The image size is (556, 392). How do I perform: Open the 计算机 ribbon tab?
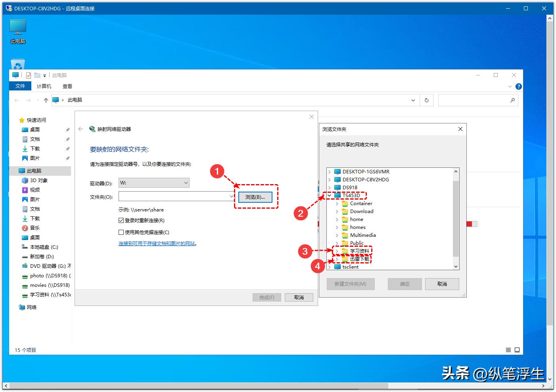pyautogui.click(x=44, y=86)
